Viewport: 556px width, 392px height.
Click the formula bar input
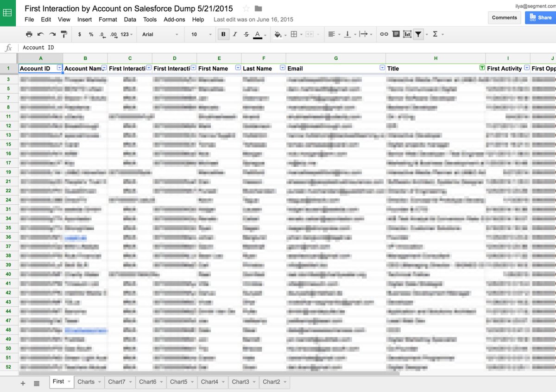pyautogui.click(x=287, y=47)
